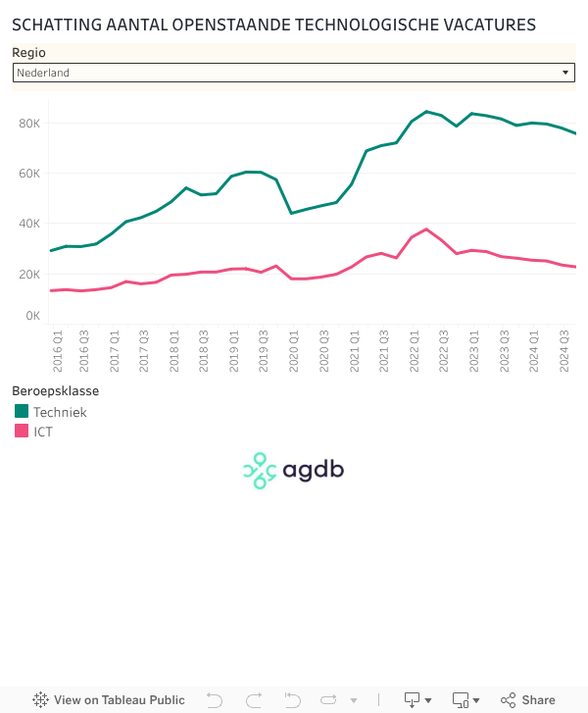This screenshot has width=588, height=713.
Task: Click the agdb logo image
Action: 293,471
